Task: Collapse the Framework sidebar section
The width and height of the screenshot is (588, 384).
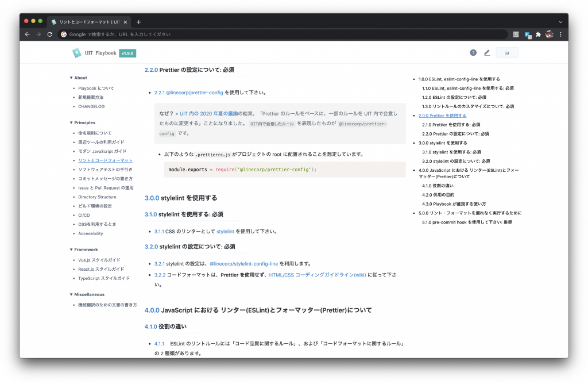Action: pyautogui.click(x=71, y=249)
